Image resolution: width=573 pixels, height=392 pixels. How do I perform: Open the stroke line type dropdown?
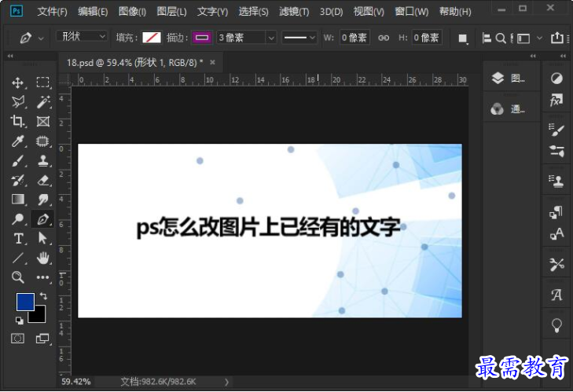point(299,38)
